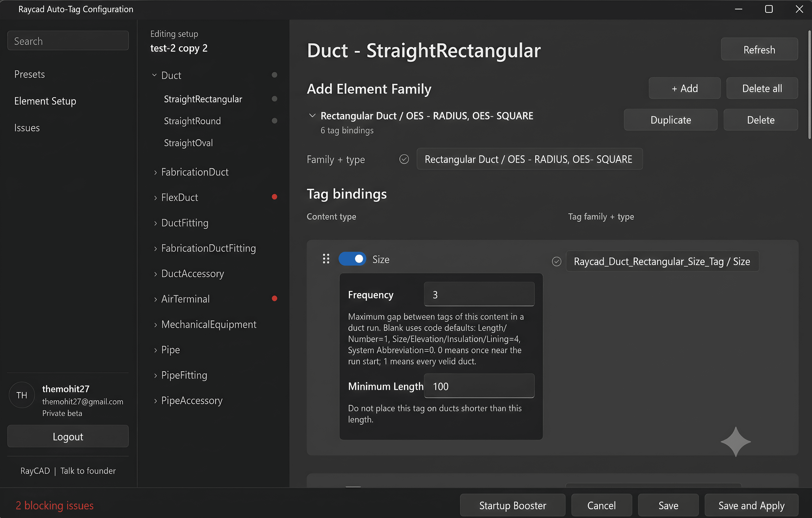812x518 pixels.
Task: Expand the PipeAccessory category
Action: click(155, 401)
